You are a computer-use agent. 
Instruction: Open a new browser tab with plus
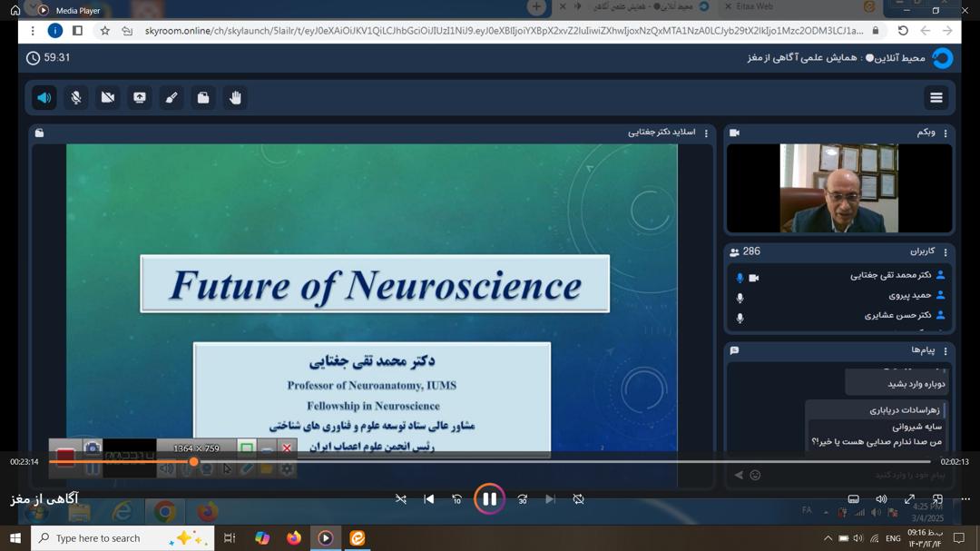click(x=536, y=7)
